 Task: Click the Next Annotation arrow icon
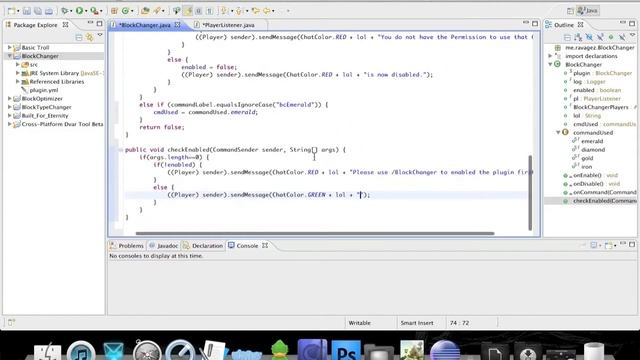pyautogui.click(x=224, y=11)
